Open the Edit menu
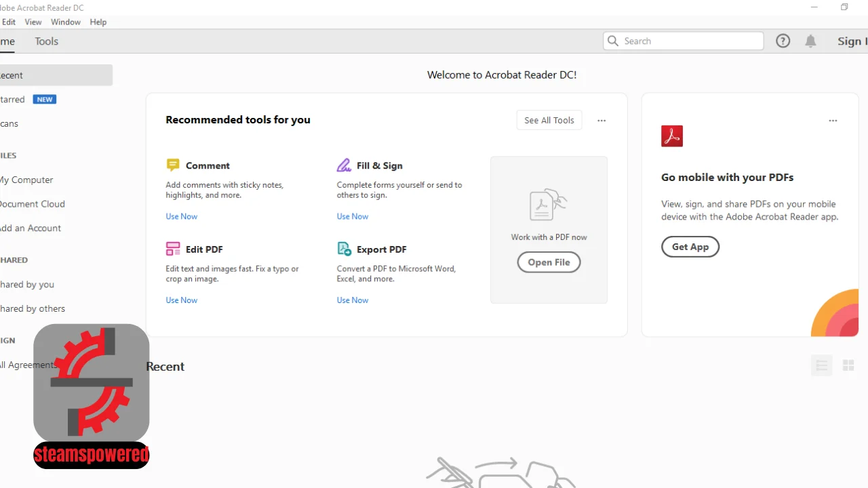This screenshot has height=488, width=868. [x=8, y=22]
